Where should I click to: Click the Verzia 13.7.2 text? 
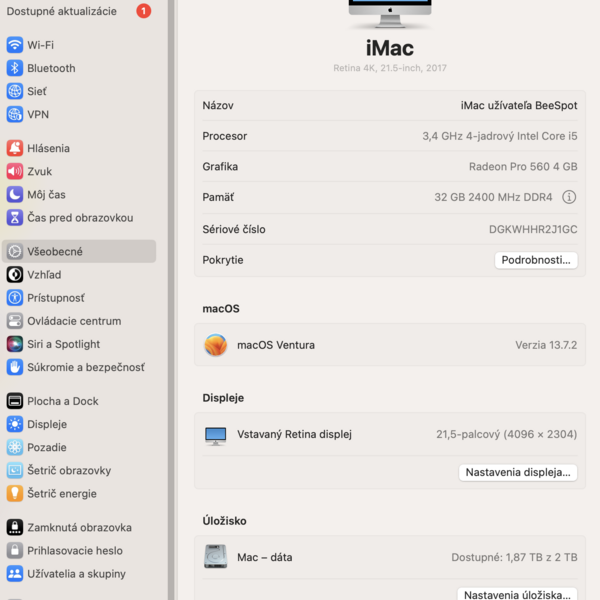(546, 345)
